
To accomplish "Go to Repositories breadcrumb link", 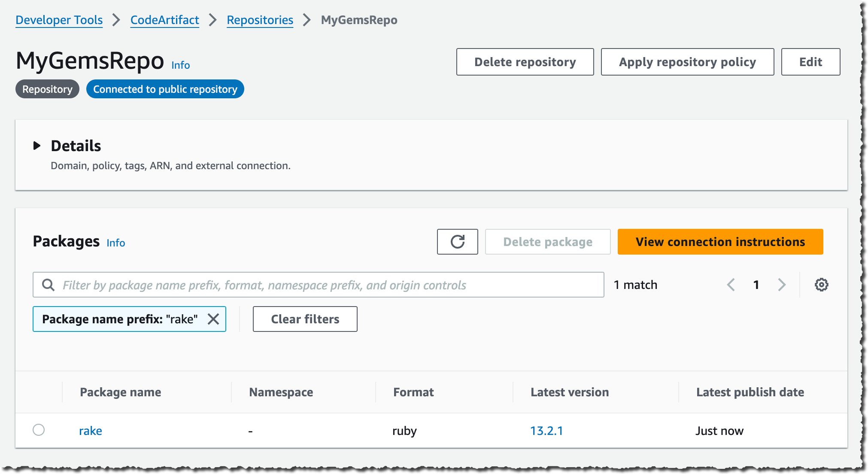I will [260, 20].
